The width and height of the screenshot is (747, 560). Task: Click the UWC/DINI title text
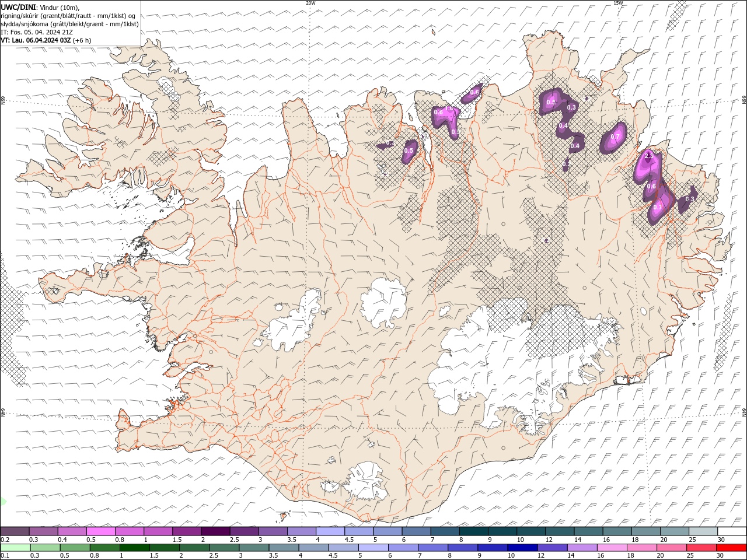(x=18, y=6)
